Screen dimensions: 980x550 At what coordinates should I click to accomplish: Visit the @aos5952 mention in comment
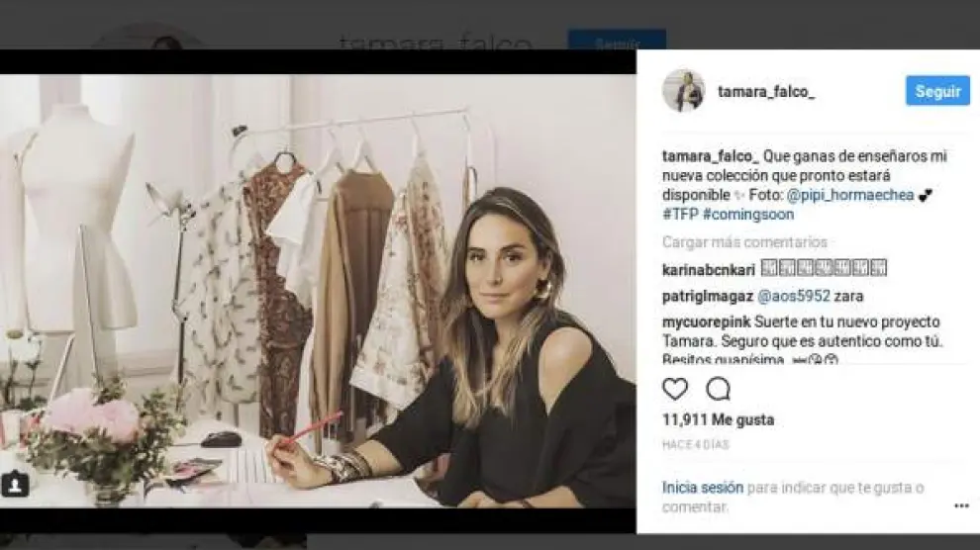tap(794, 296)
